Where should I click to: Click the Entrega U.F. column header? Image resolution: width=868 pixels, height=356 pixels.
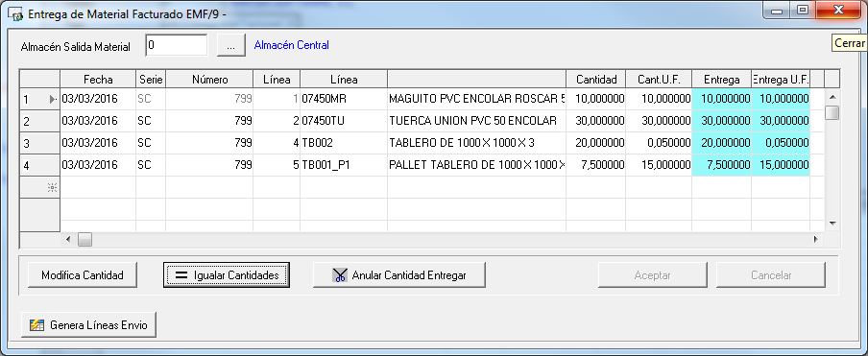(781, 80)
